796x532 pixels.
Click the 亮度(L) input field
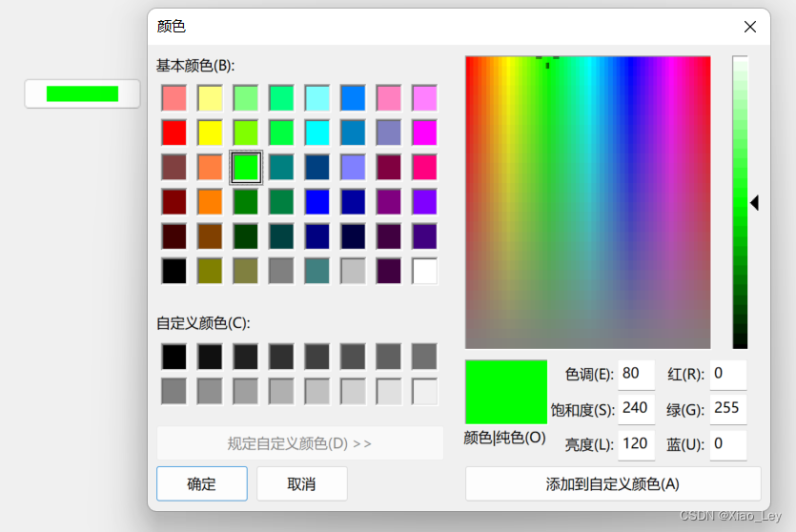point(636,444)
